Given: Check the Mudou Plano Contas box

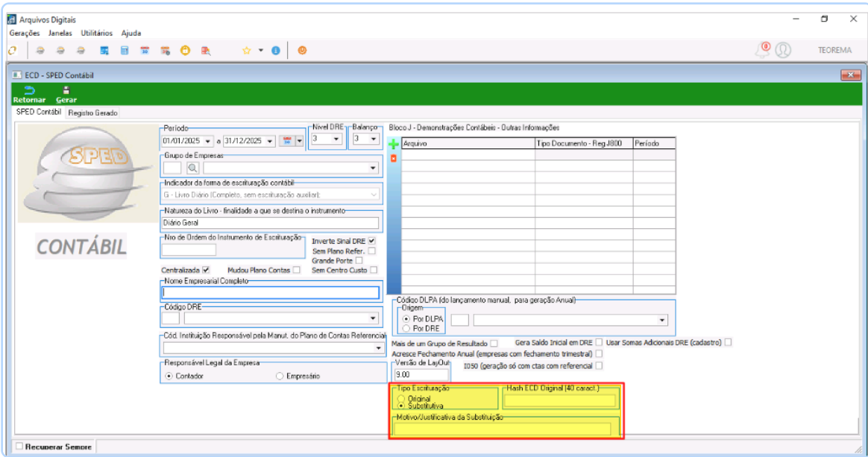Looking at the screenshot, I should point(297,270).
